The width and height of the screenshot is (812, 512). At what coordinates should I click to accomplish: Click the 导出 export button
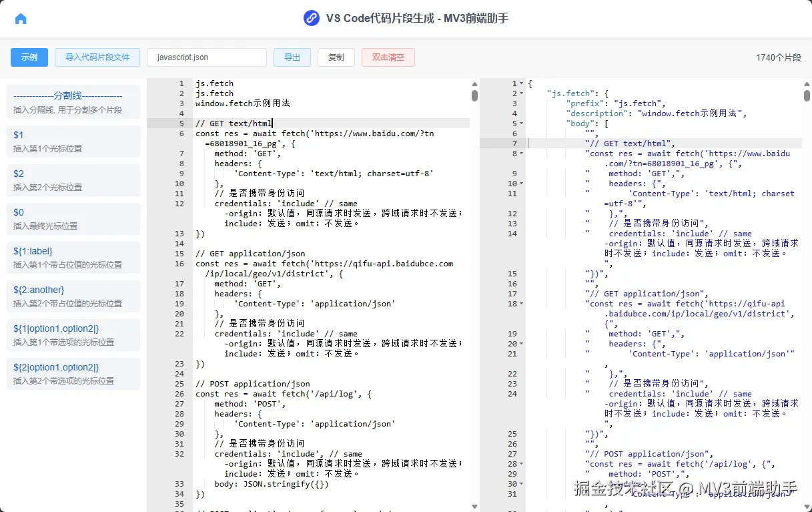pos(292,57)
